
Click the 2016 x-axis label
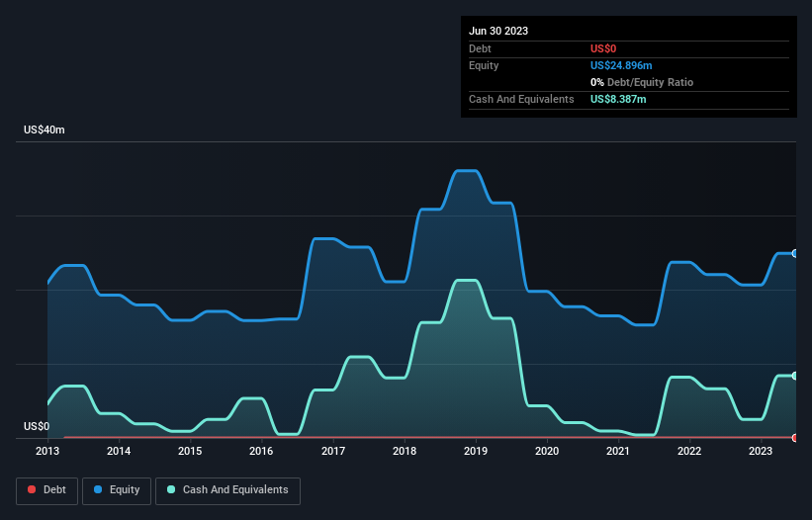[261, 451]
